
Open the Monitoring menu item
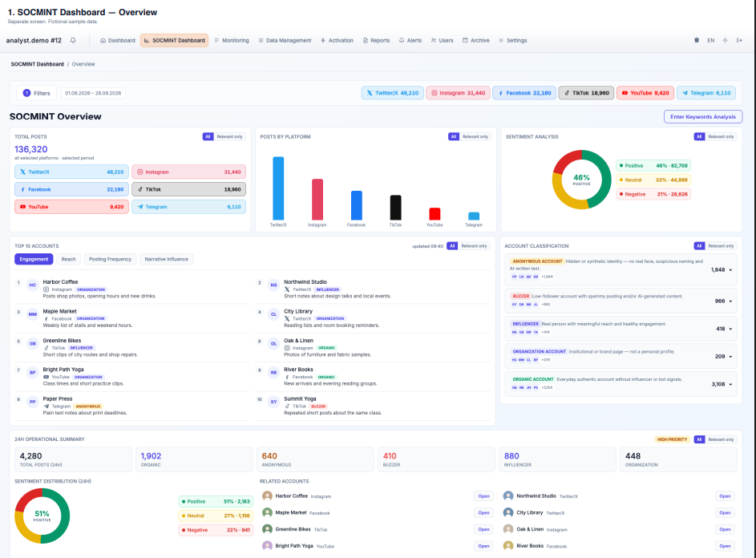[232, 41]
